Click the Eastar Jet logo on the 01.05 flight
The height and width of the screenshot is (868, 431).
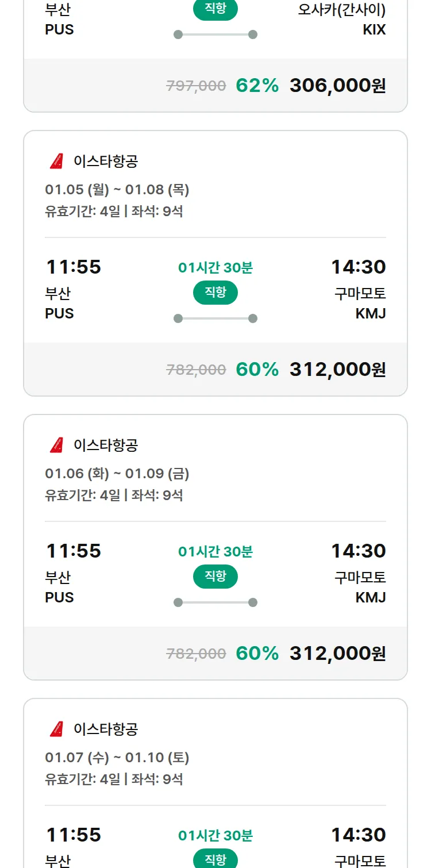click(x=56, y=162)
